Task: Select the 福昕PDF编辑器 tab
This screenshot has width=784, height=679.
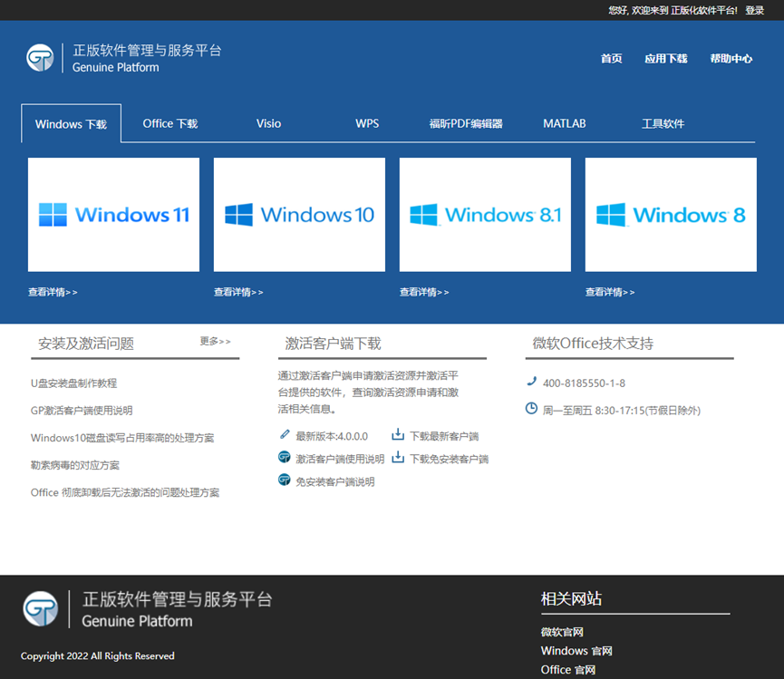Action: coord(466,123)
